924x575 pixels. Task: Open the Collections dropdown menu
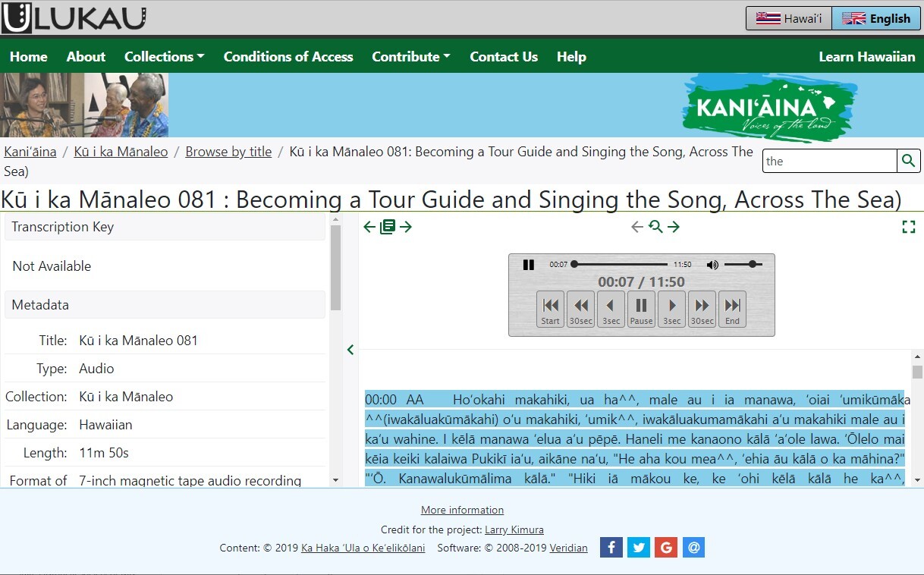point(164,56)
